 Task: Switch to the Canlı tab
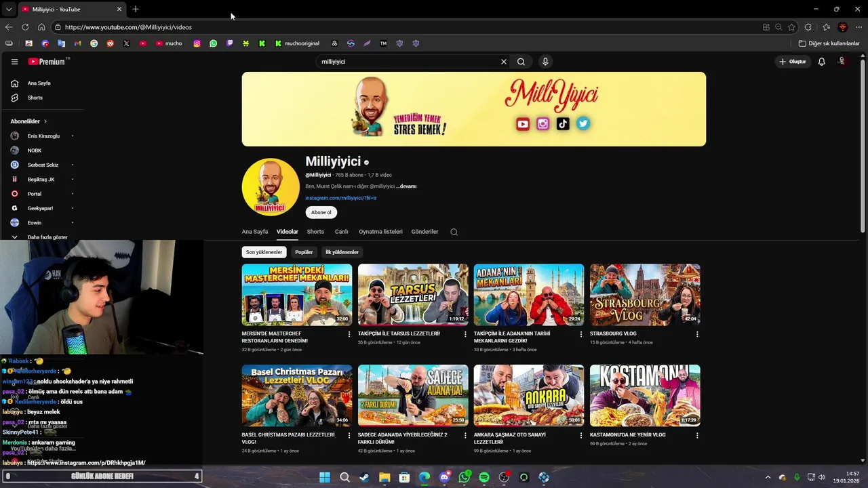(342, 232)
